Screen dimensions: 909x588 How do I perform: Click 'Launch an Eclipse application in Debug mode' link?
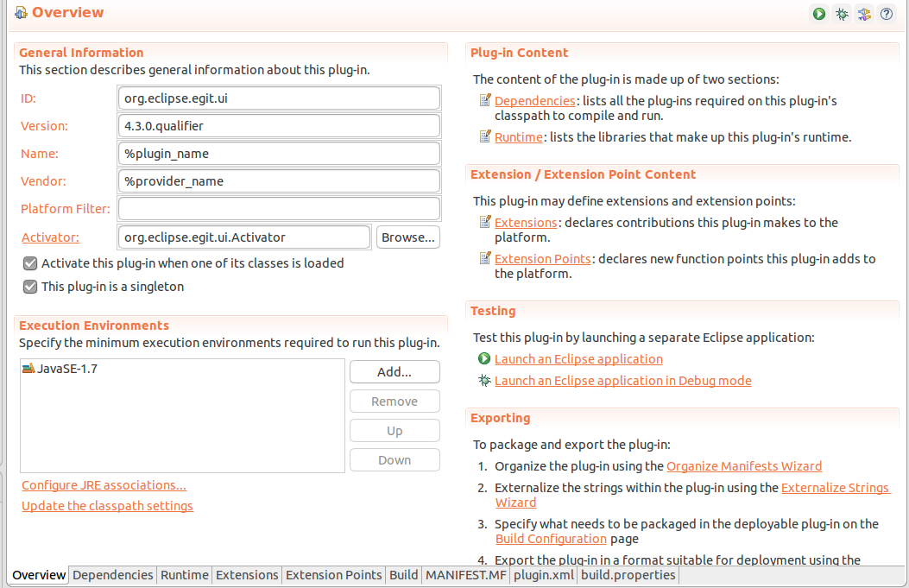click(622, 381)
